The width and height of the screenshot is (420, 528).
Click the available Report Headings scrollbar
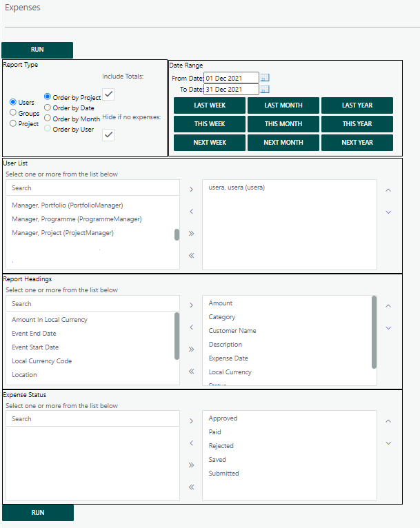(x=177, y=336)
